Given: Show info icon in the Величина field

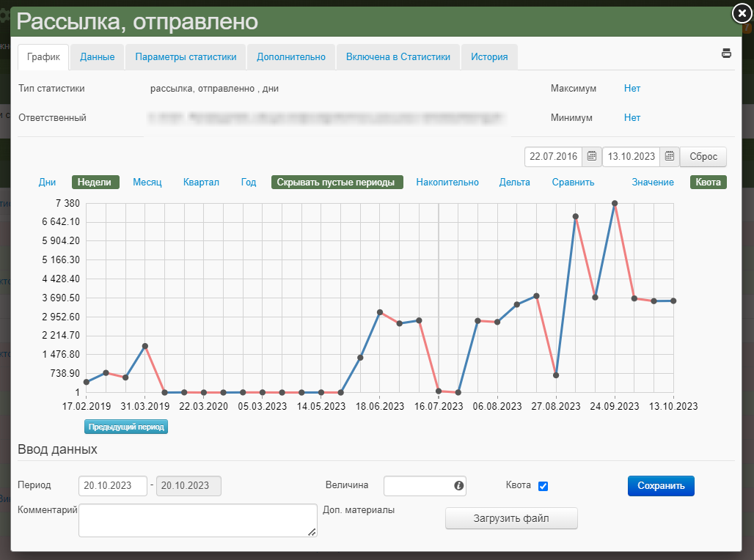Looking at the screenshot, I should click(458, 485).
